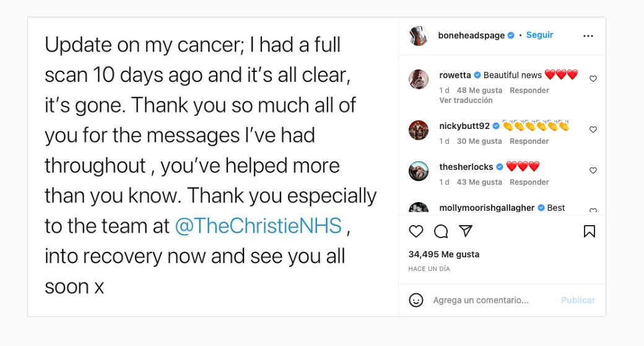This screenshot has width=644, height=346.
Task: Reply to rowetta's comment
Action: (529, 91)
